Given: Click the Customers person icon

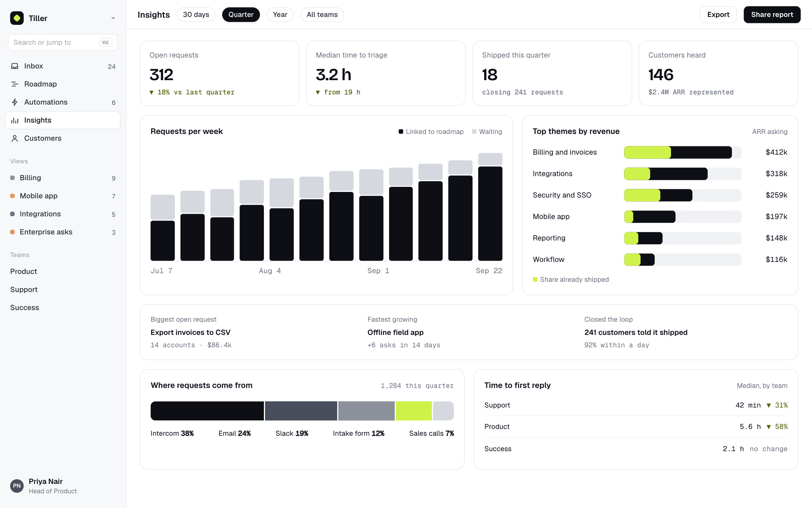Looking at the screenshot, I should click(15, 138).
